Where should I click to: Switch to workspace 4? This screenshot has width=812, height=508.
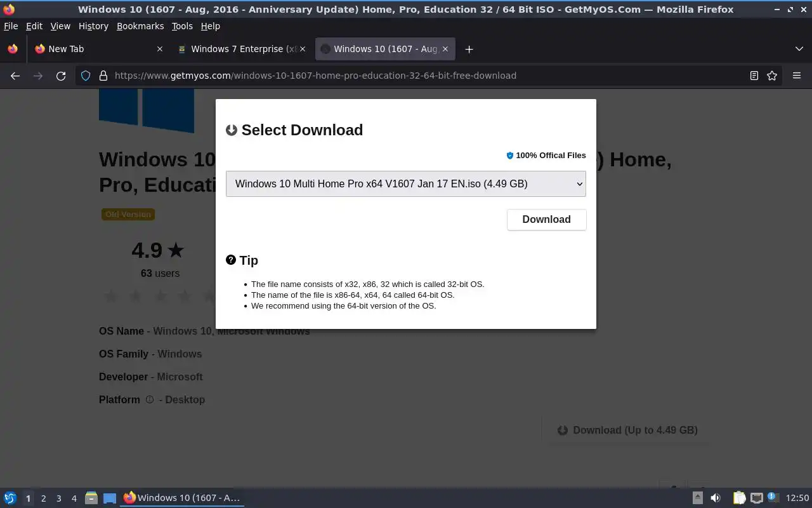click(74, 498)
